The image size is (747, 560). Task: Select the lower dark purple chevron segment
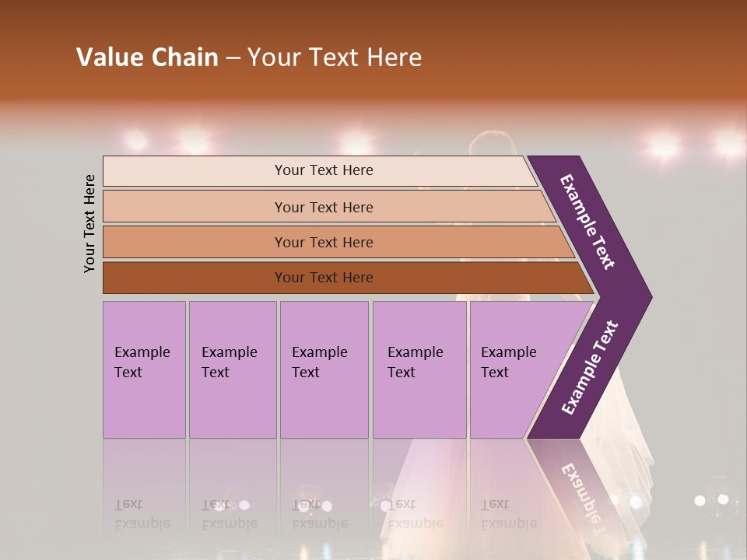(x=589, y=367)
